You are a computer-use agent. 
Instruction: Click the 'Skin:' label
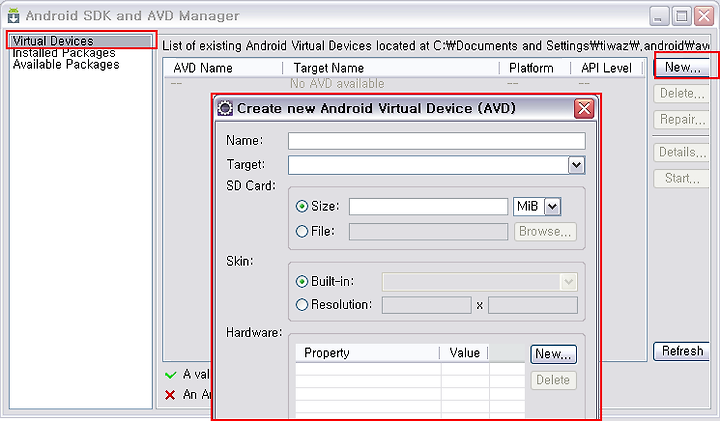tap(240, 261)
